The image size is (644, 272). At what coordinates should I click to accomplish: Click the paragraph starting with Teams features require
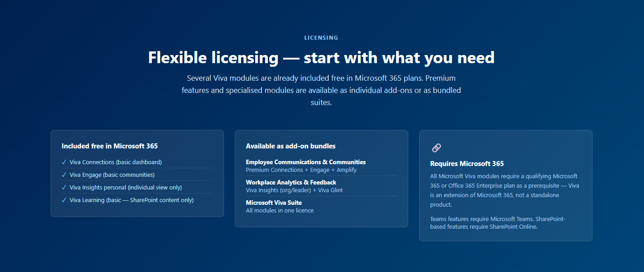(x=498, y=223)
